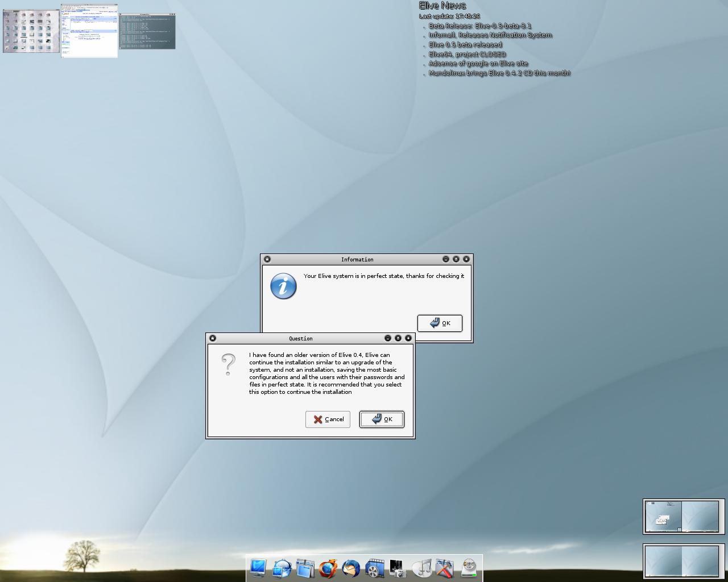Launch the Thunderbird mail client from the dock
728x582 pixels.
coord(351,568)
